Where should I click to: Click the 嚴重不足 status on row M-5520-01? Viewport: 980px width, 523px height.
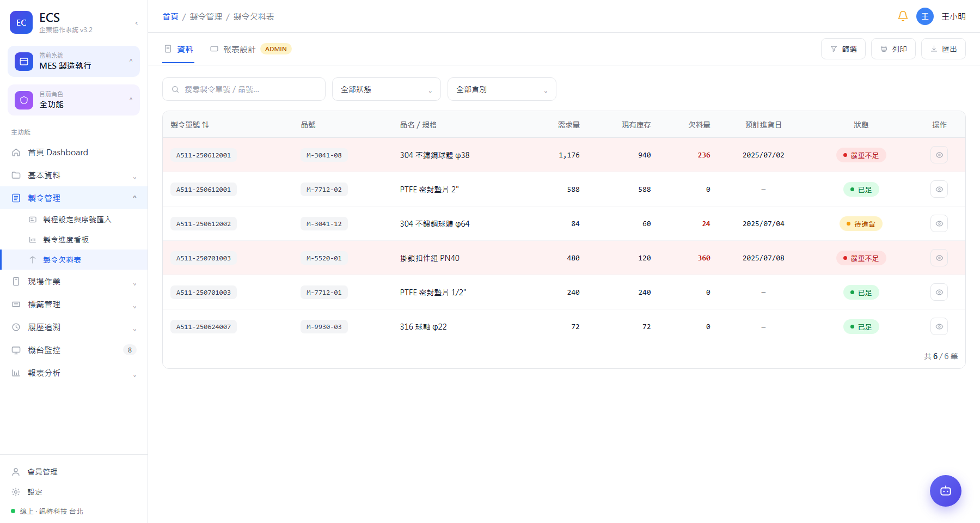(x=861, y=258)
